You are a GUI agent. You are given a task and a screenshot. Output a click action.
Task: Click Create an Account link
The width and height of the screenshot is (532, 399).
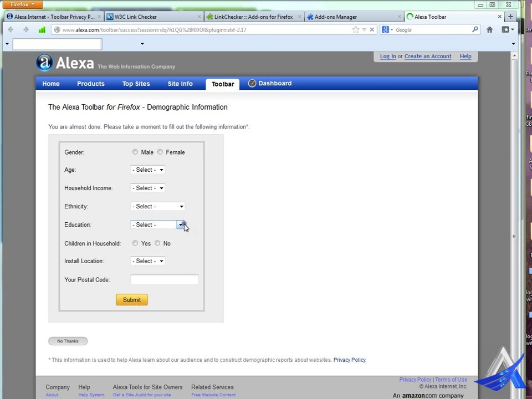pyautogui.click(x=428, y=57)
